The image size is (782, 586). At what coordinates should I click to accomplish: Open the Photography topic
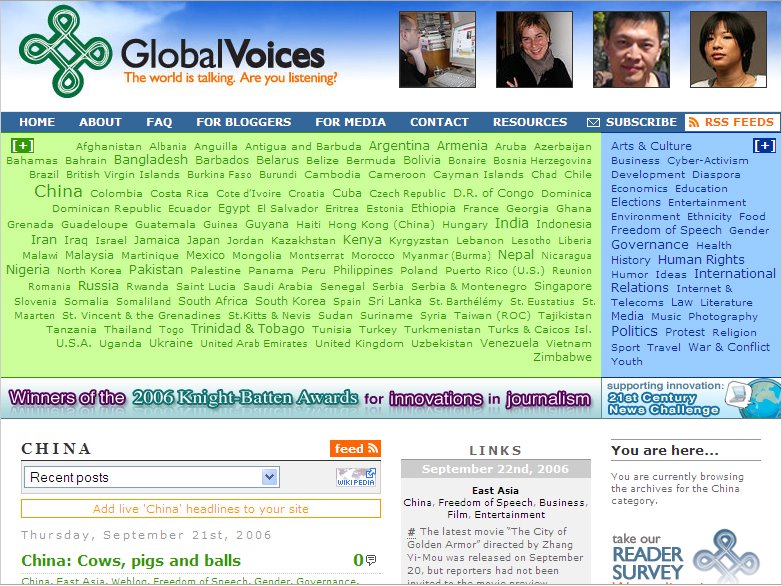723,317
